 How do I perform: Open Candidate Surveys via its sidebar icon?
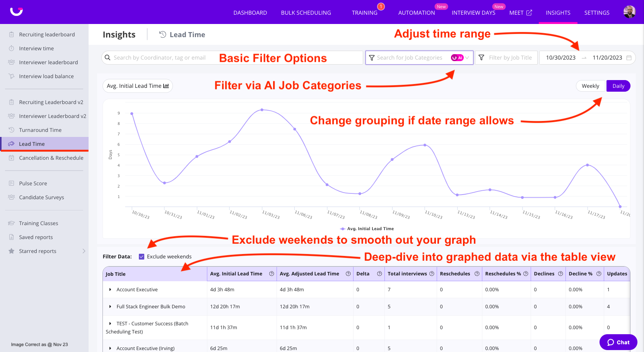tap(11, 197)
